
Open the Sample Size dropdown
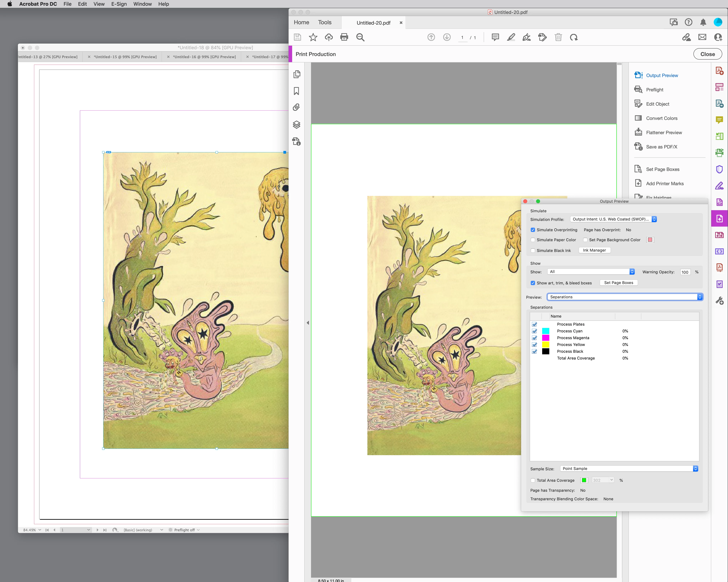[x=629, y=469]
